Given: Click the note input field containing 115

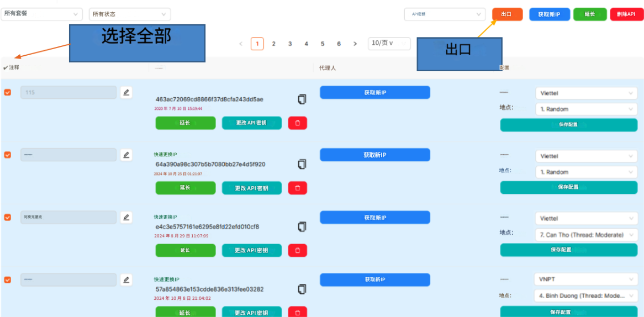Looking at the screenshot, I should coord(68,92).
